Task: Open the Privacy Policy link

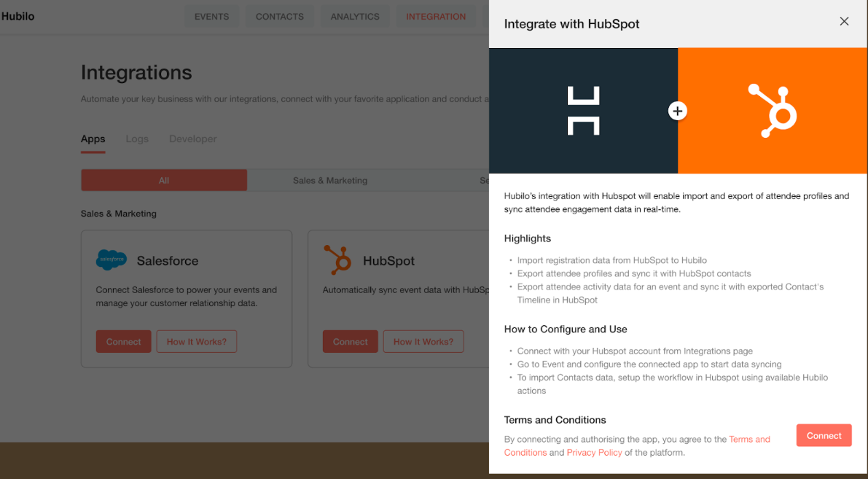Action: [595, 453]
